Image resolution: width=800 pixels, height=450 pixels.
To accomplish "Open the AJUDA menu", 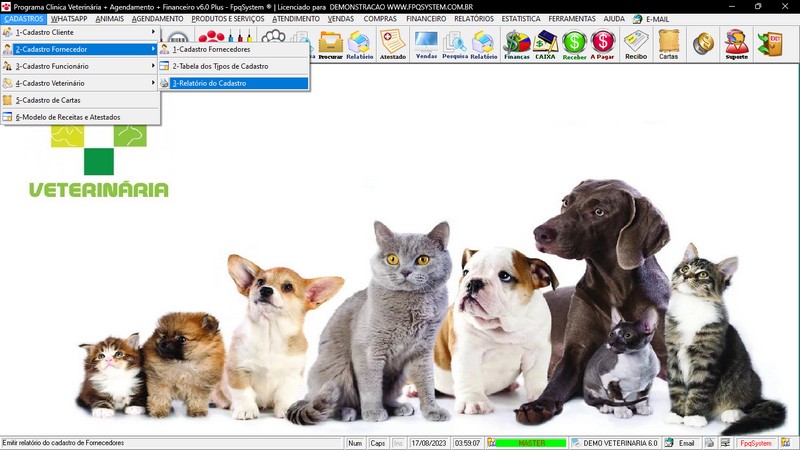I will [614, 19].
